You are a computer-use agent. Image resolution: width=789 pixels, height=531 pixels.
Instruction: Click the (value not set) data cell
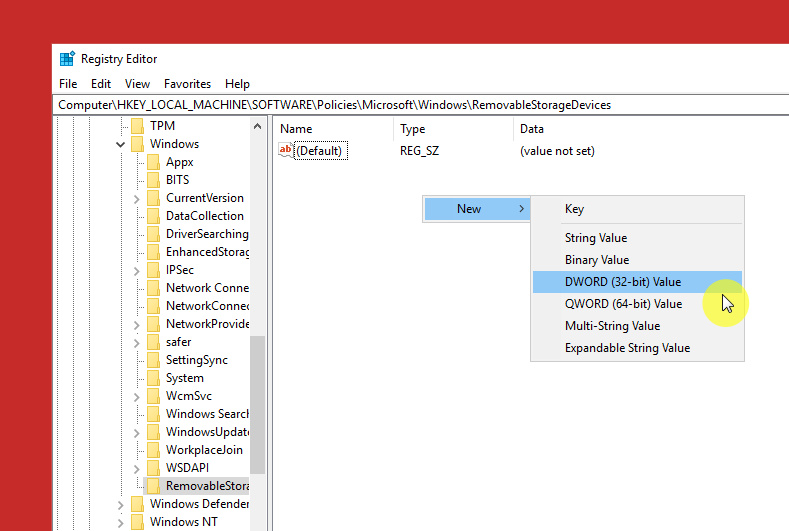coord(557,151)
